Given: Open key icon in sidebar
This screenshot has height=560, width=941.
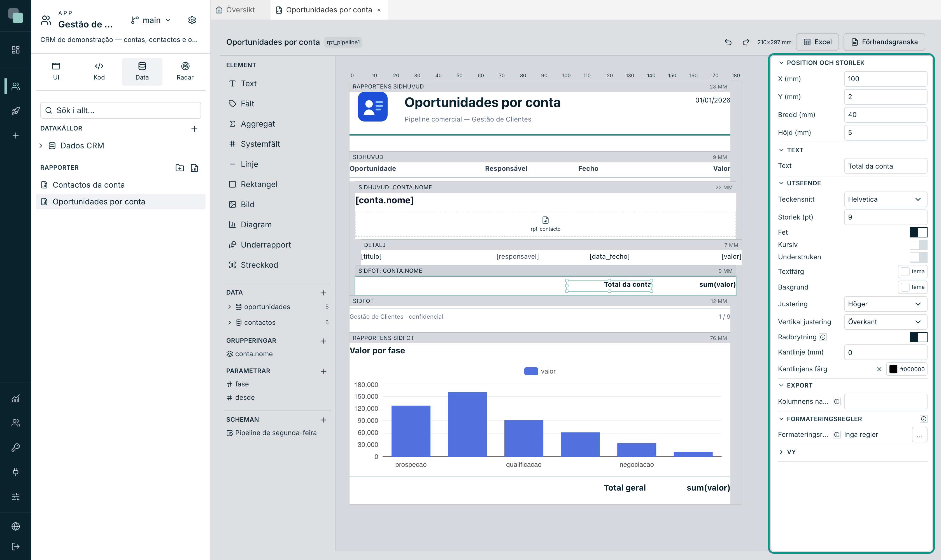Looking at the screenshot, I should point(15,447).
